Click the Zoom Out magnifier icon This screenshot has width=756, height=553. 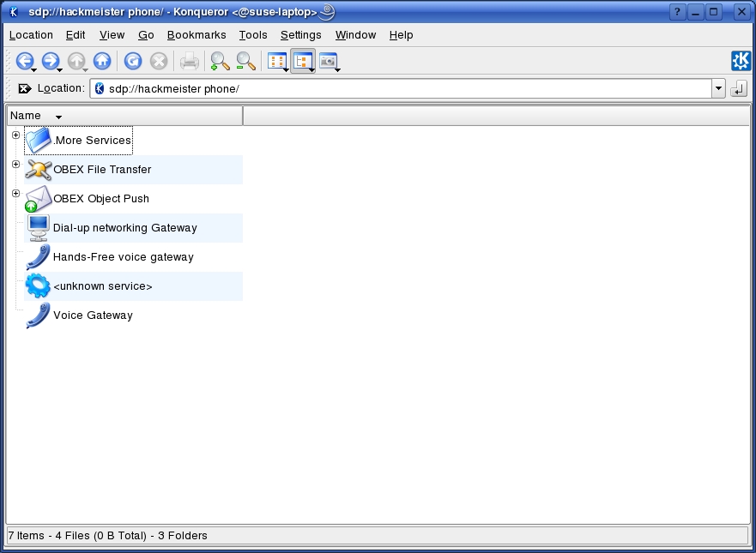(x=245, y=61)
